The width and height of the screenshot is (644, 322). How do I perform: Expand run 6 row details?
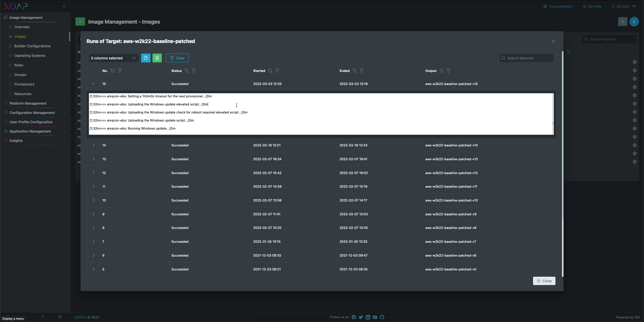tap(93, 255)
